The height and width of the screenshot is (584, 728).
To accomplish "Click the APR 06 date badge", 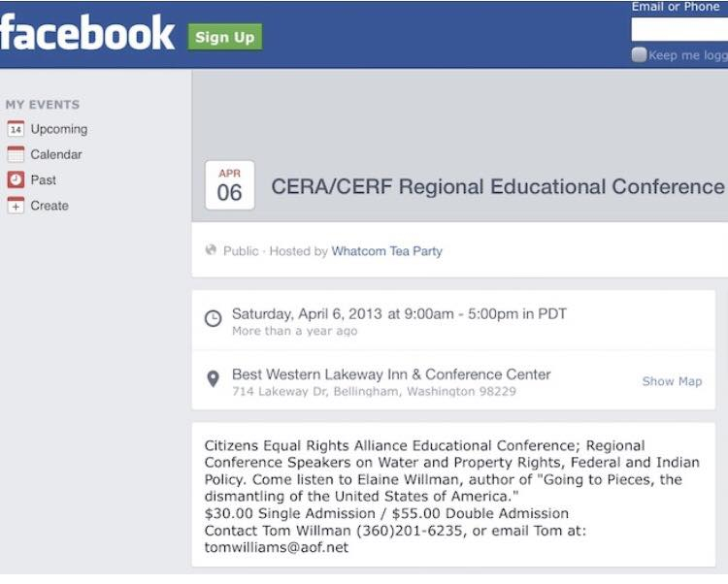I will 230,185.
